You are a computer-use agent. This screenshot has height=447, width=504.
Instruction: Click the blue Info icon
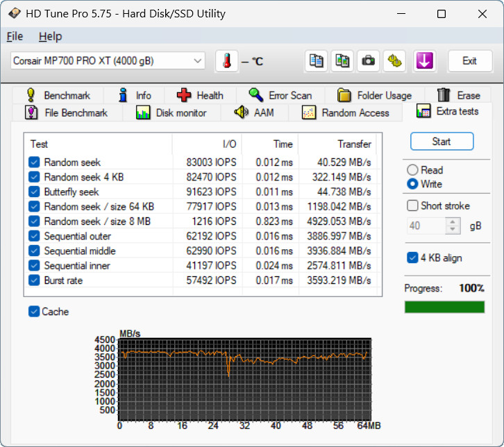[x=122, y=96]
